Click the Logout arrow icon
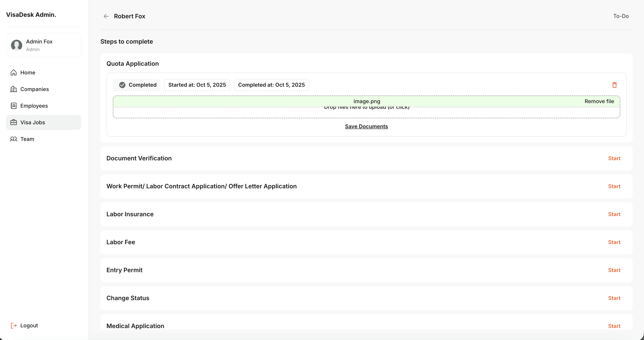 14,325
